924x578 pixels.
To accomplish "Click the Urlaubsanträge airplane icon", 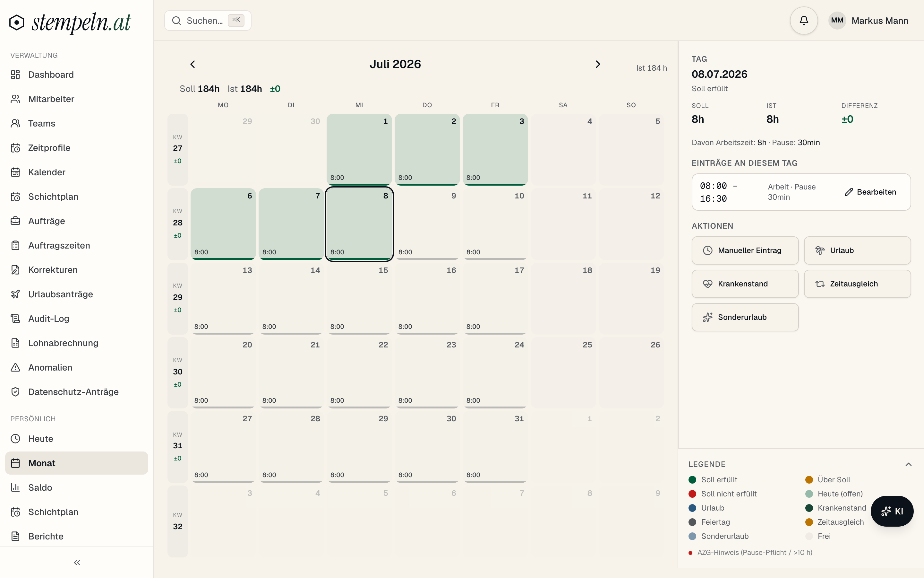I will [15, 294].
